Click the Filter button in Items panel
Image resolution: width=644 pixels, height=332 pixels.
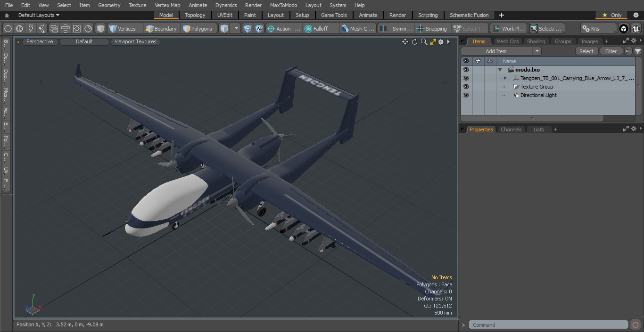click(x=611, y=51)
